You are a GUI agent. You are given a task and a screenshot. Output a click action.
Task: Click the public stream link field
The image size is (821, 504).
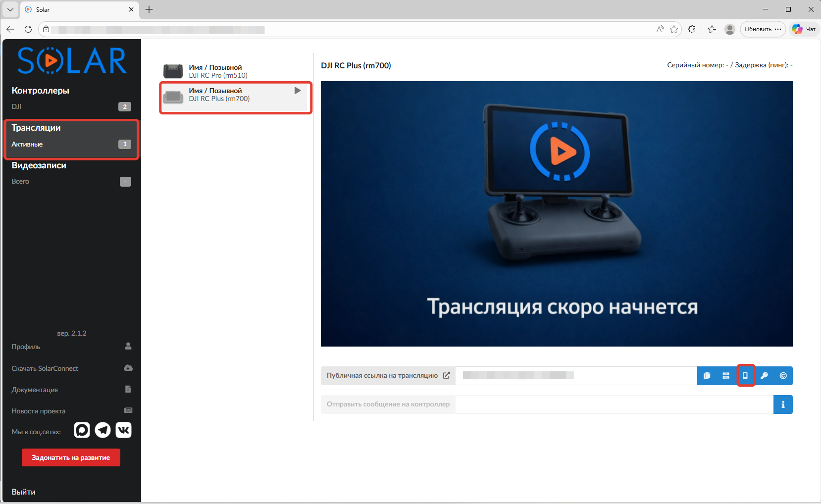point(576,376)
